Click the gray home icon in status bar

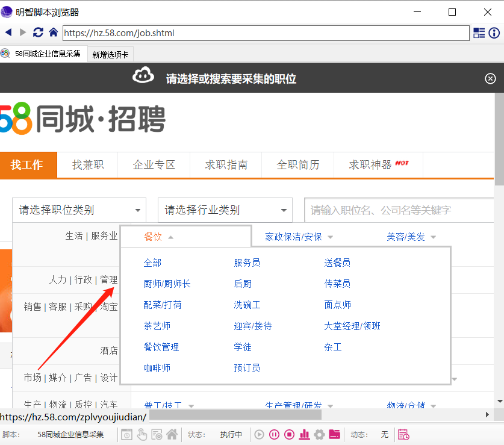click(172, 435)
